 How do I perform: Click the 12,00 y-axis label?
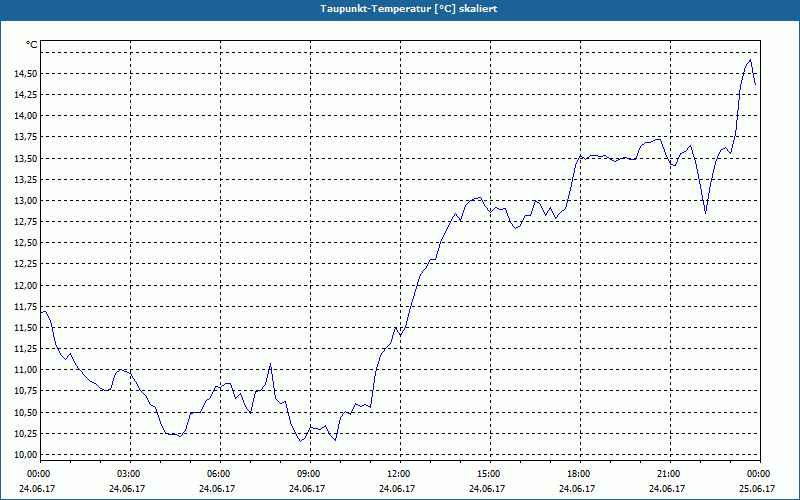pos(26,286)
